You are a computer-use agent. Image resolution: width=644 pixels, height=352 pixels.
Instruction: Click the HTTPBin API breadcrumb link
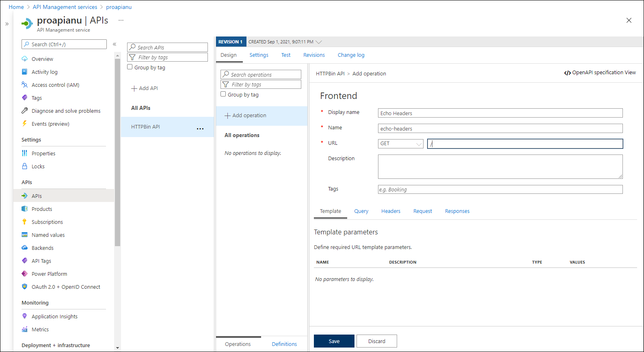coord(330,74)
